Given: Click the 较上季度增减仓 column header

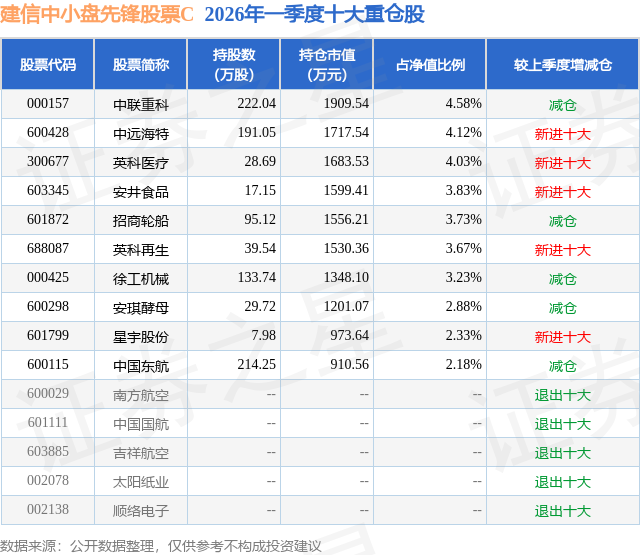Looking at the screenshot, I should point(562,64).
